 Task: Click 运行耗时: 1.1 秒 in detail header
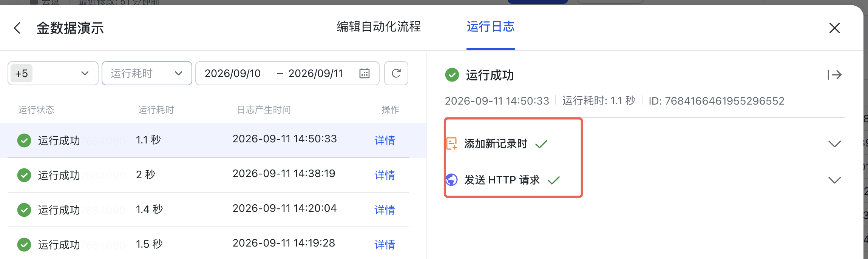tap(599, 101)
